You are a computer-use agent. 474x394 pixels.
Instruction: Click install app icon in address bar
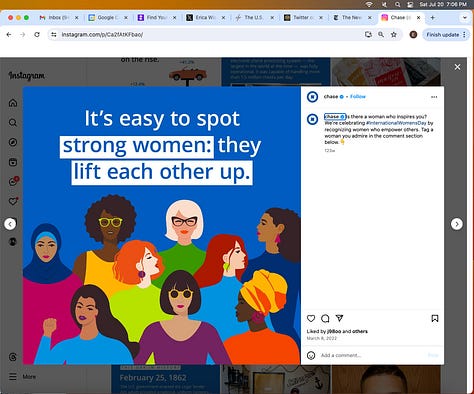pos(368,35)
